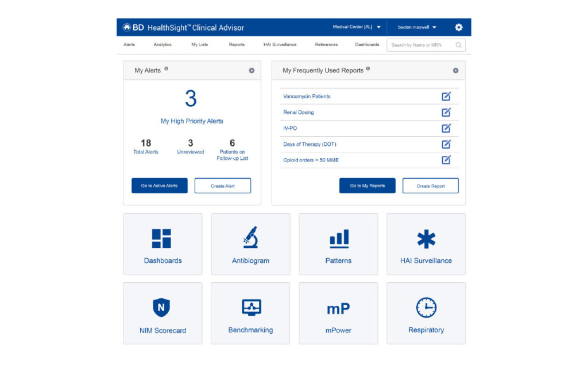
Task: Open the HAI Surveillance asterisk tile
Action: (426, 239)
